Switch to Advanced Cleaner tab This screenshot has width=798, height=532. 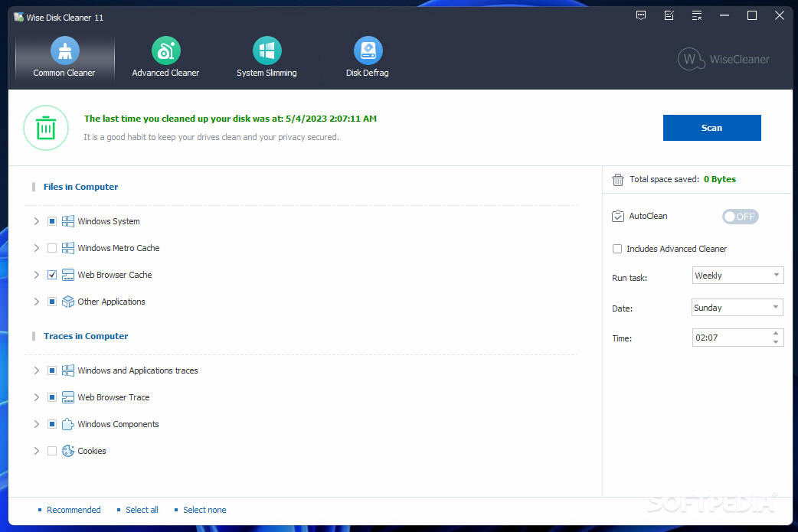point(165,57)
